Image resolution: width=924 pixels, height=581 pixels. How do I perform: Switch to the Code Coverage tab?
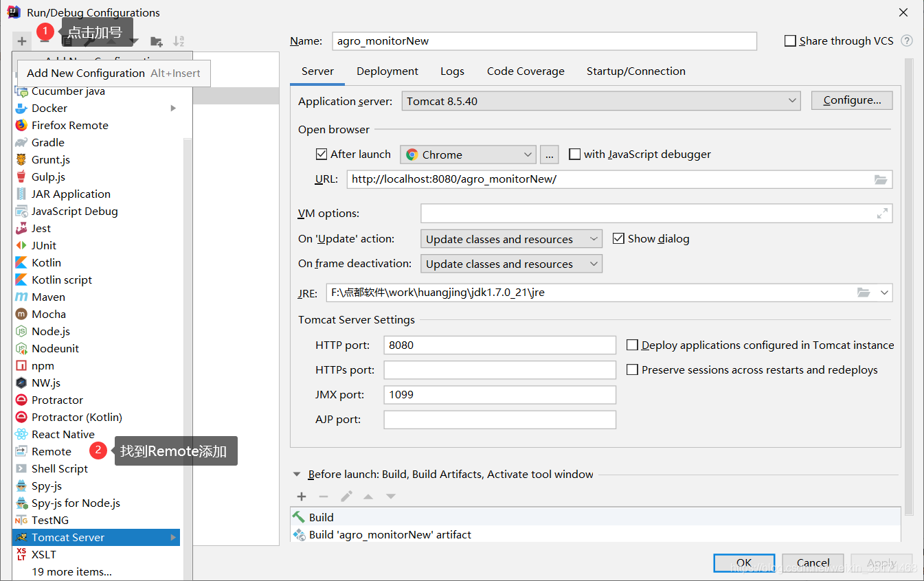[x=526, y=71]
